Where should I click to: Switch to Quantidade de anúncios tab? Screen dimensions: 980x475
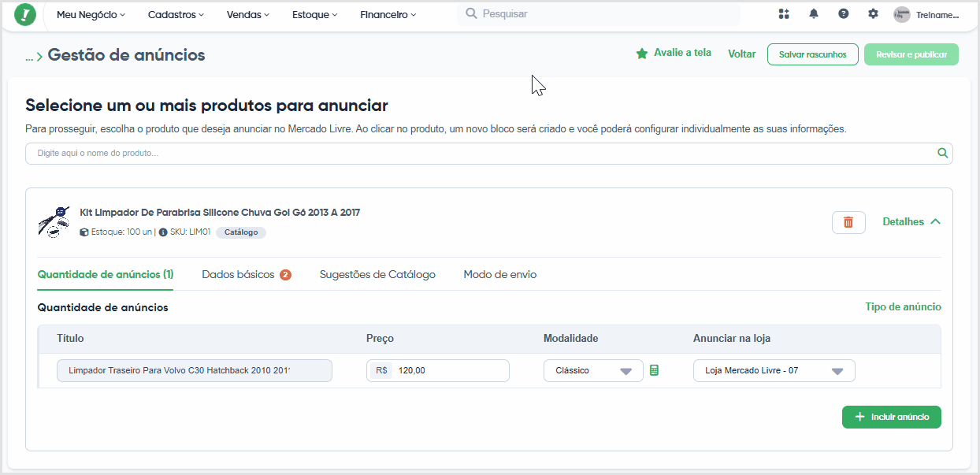click(x=106, y=274)
